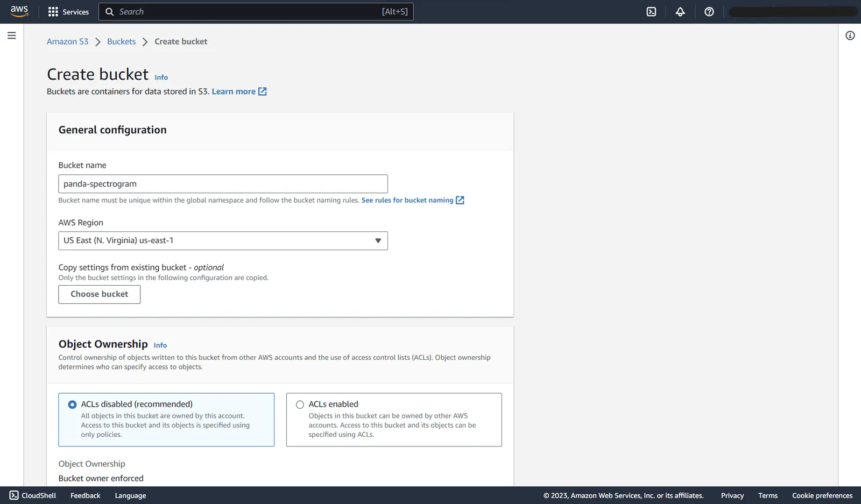Image resolution: width=861 pixels, height=504 pixels.
Task: Open See rules for bucket naming
Action: (x=407, y=200)
